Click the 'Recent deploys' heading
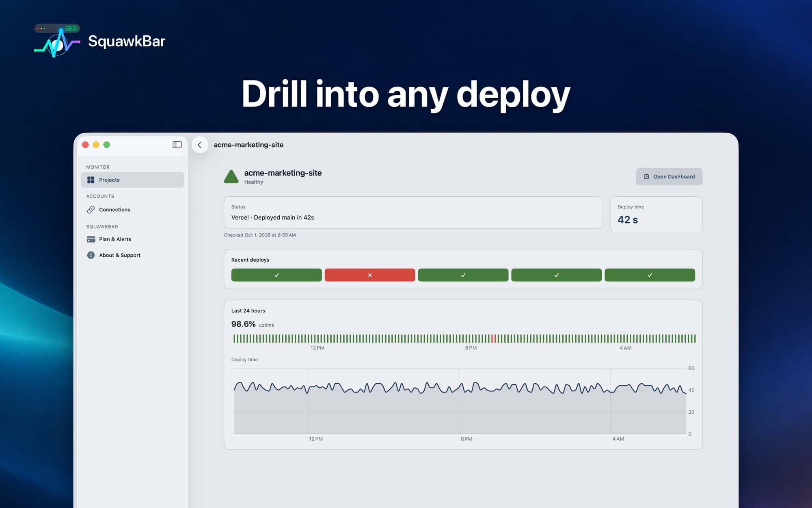The height and width of the screenshot is (508, 812). click(250, 260)
